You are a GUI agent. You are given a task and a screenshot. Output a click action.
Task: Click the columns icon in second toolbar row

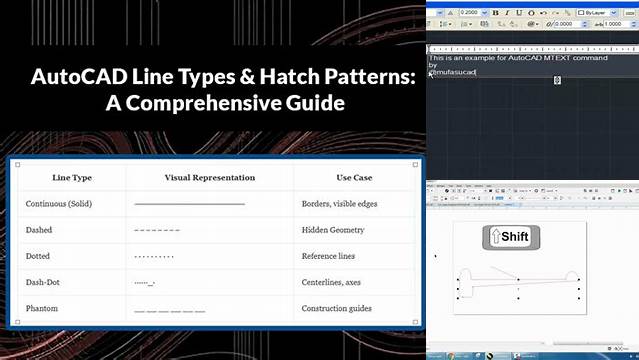446,24
